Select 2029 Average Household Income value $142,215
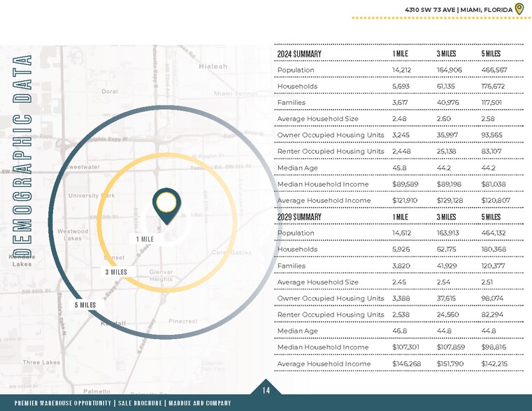 tap(495, 363)
